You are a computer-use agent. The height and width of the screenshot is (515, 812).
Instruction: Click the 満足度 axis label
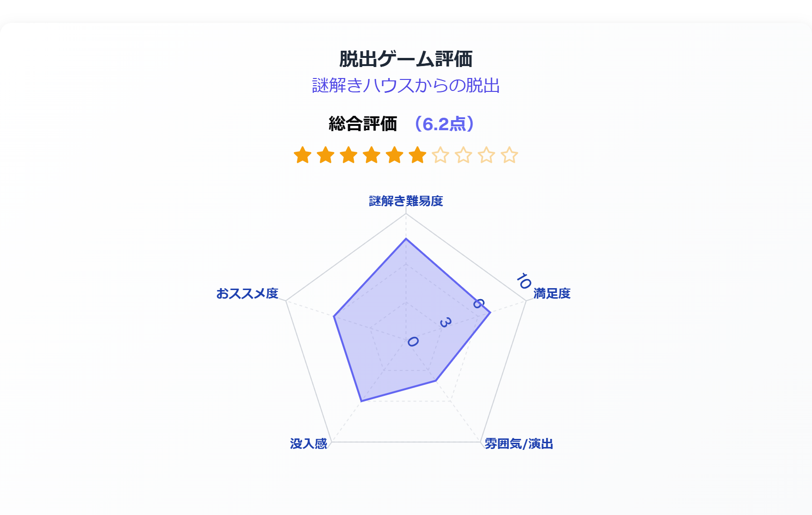point(552,293)
